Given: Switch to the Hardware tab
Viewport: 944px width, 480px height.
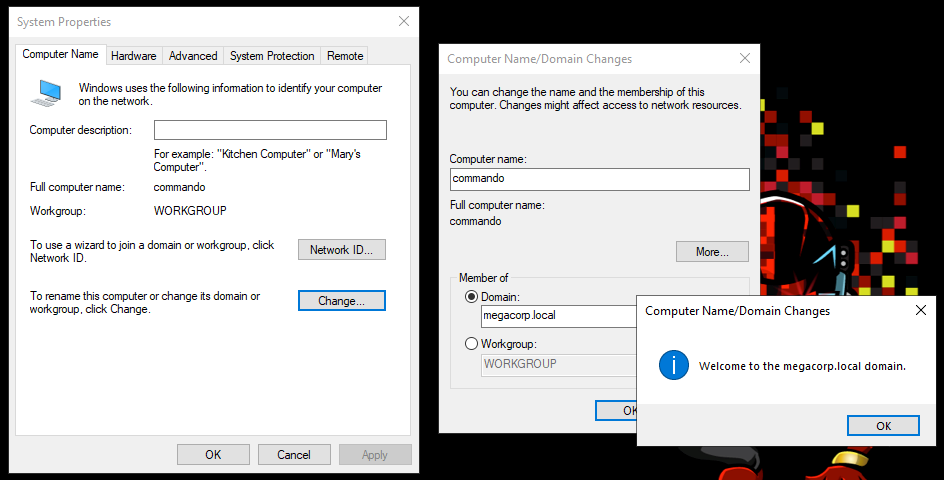Looking at the screenshot, I should 133,56.
